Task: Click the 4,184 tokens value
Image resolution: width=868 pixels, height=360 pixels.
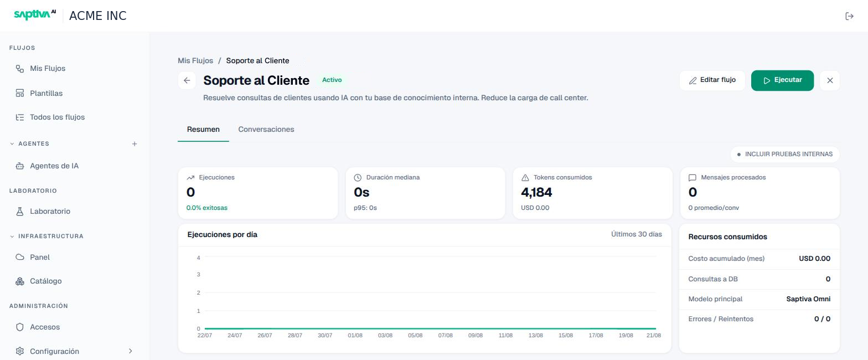Action: coord(536,192)
